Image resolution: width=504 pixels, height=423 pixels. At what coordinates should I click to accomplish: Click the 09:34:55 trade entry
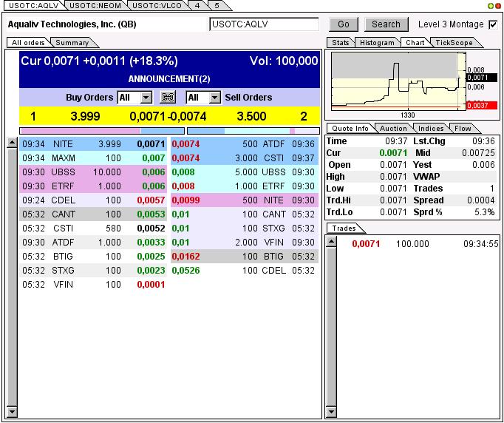pos(418,244)
